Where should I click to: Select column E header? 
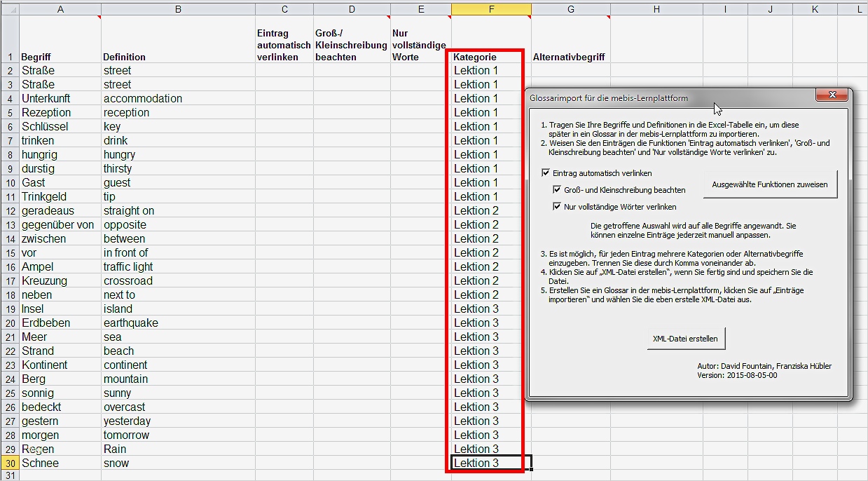[420, 9]
